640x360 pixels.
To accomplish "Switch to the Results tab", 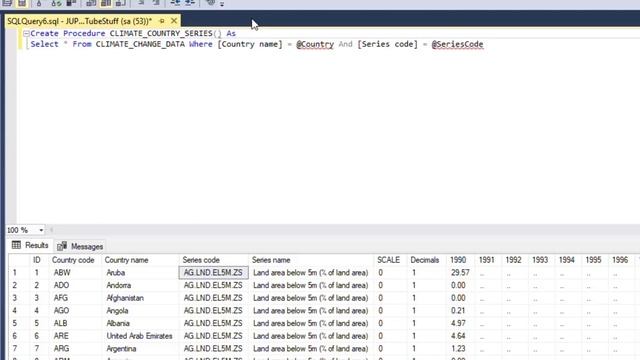I will point(30,245).
